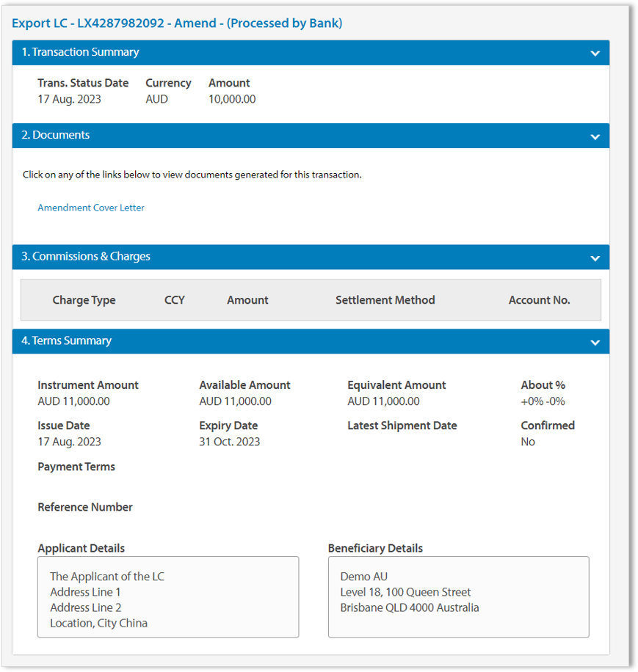Image resolution: width=638 pixels, height=672 pixels.
Task: Click inside the Beneficiary Details box
Action: click(x=458, y=596)
